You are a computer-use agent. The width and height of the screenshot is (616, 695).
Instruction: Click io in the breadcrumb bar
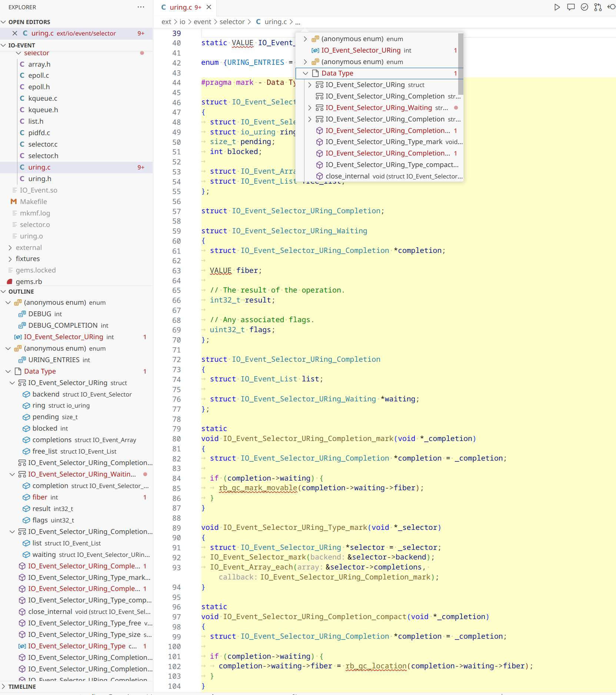182,21
